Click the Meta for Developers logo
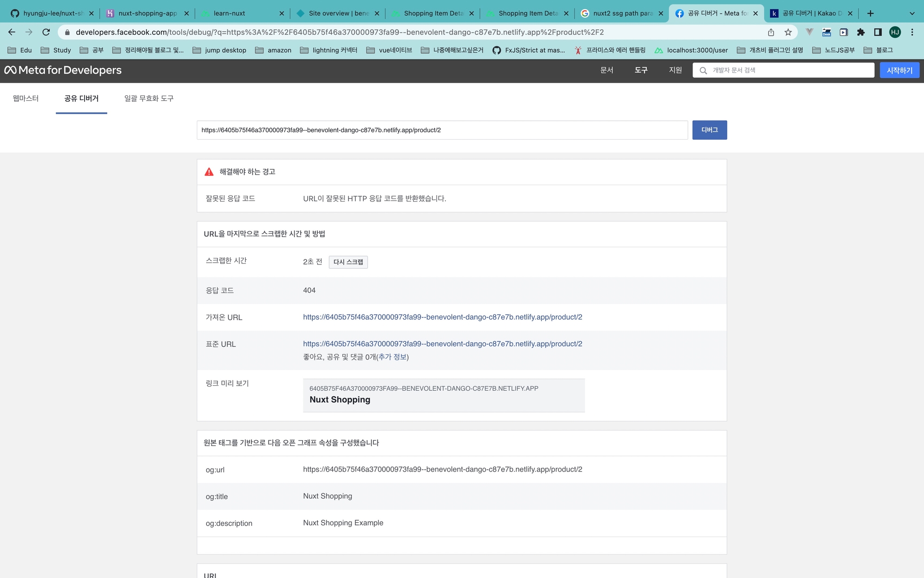 [x=63, y=70]
